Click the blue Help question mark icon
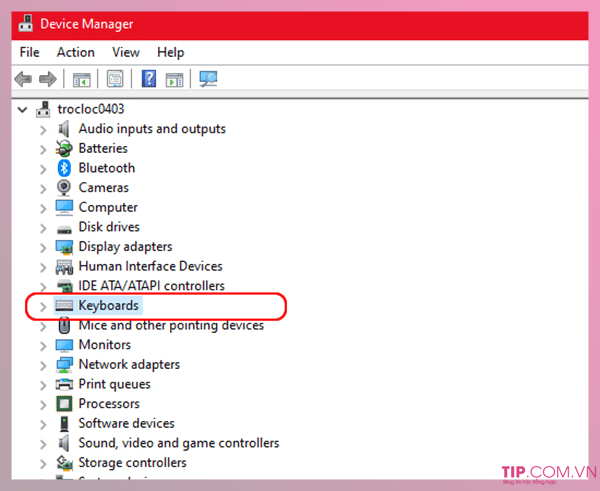 (148, 79)
